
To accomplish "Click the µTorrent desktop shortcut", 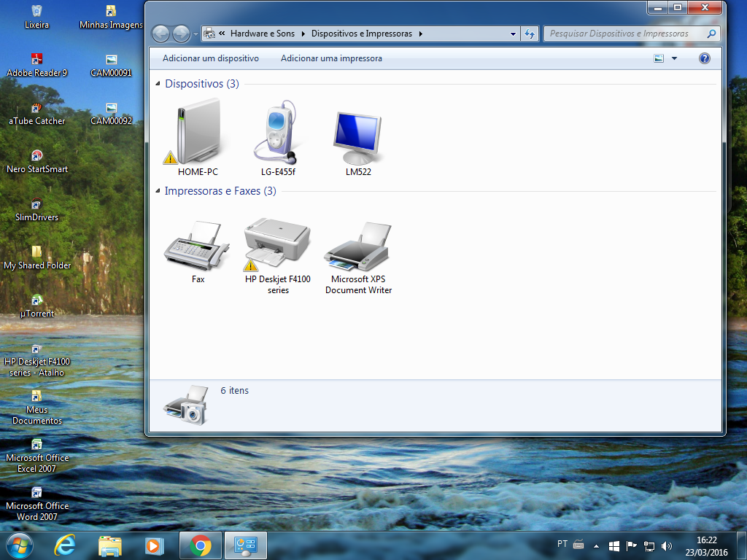I will pyautogui.click(x=36, y=306).
